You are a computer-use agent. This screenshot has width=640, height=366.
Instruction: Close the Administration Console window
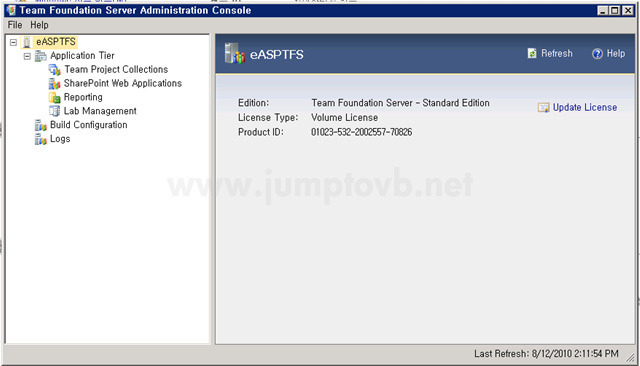click(628, 11)
